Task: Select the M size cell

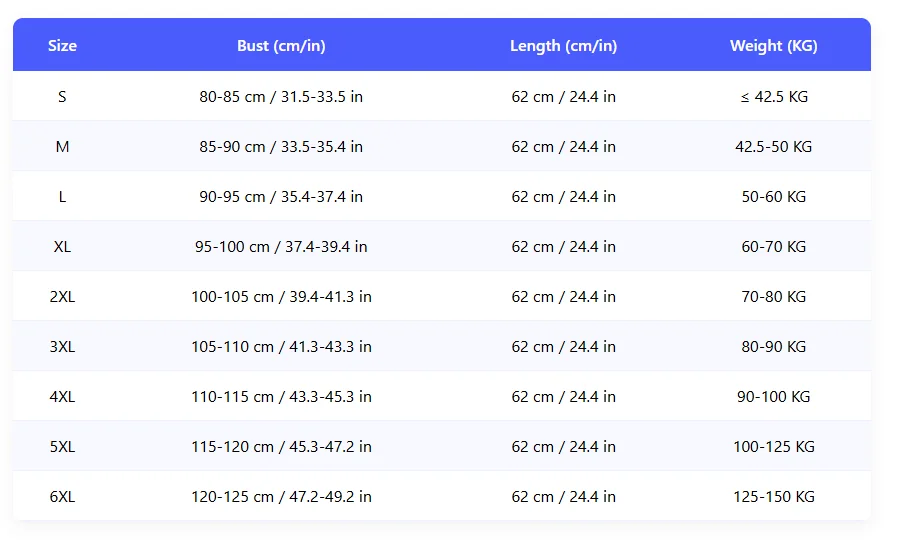Action: click(x=62, y=147)
